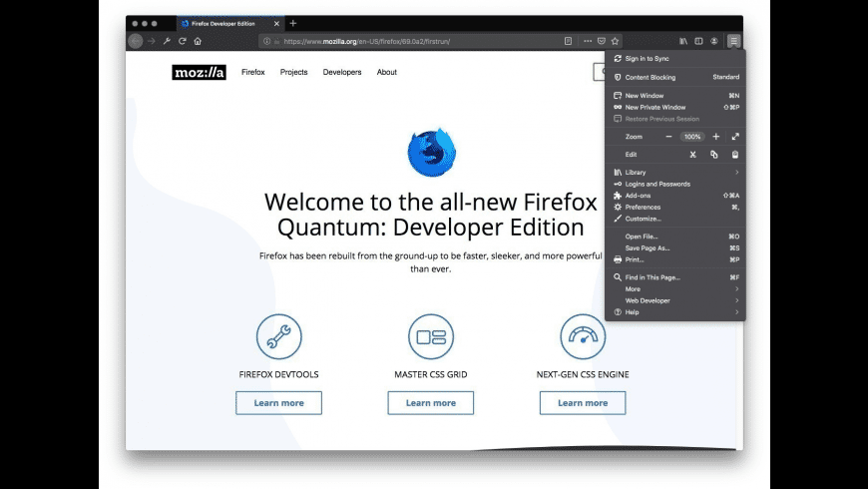Click the forward navigation arrow
Image resolution: width=868 pixels, height=489 pixels.
pyautogui.click(x=151, y=41)
